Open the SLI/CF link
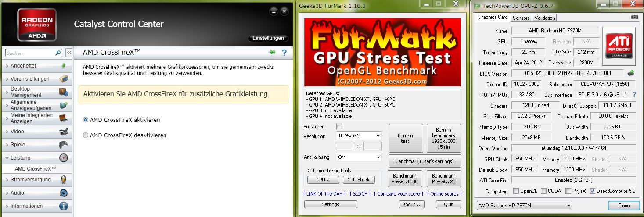Viewport: 644px width, 217px height. click(x=360, y=194)
